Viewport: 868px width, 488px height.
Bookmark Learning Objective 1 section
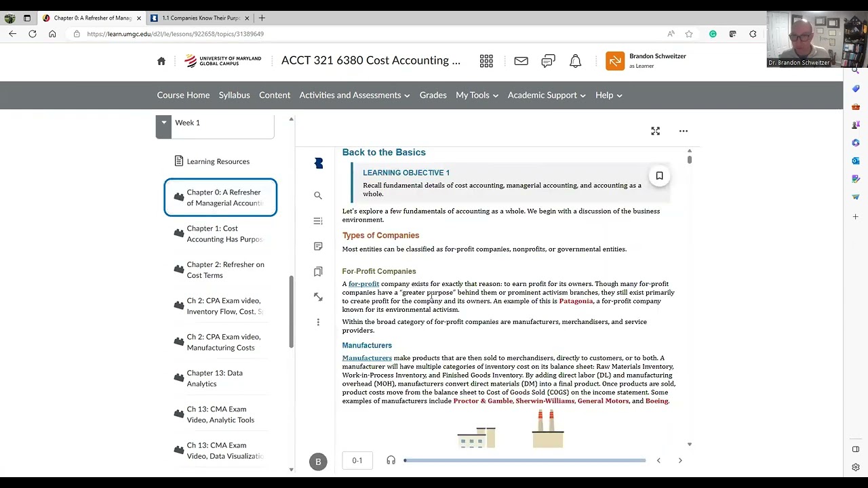click(x=659, y=176)
